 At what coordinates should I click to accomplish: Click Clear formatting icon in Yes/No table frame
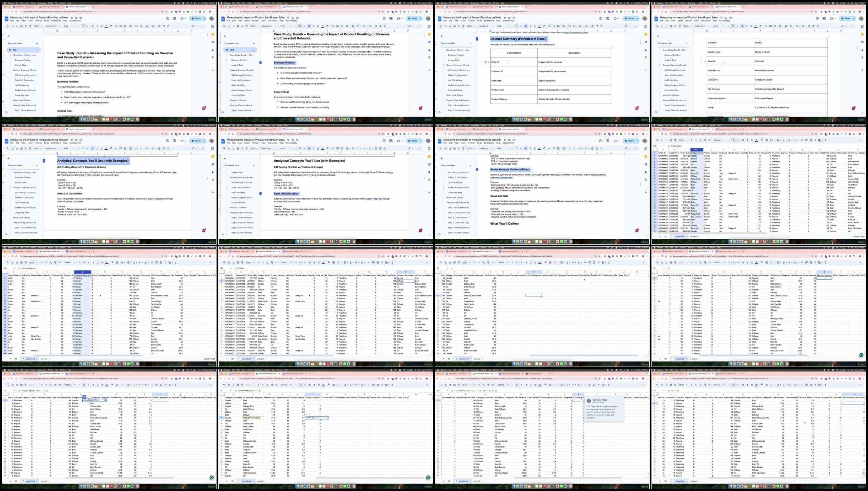click(x=818, y=26)
